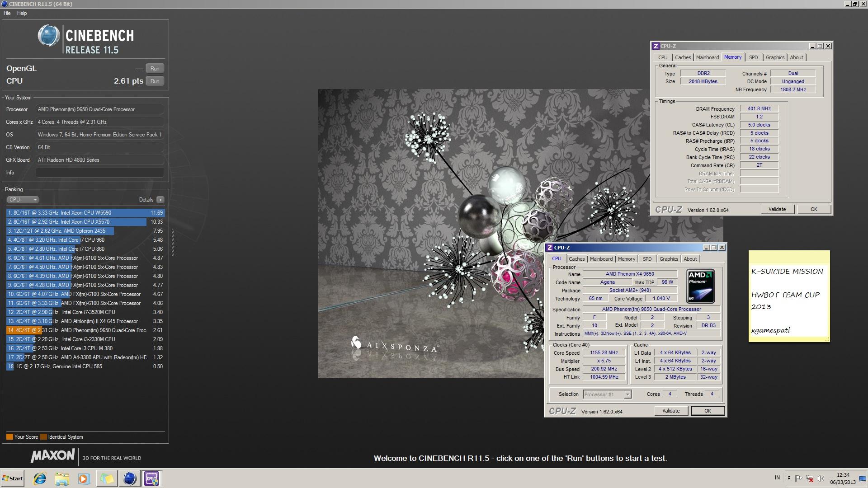Click the yellow sticky note
The height and width of the screenshot is (488, 868).
[789, 296]
